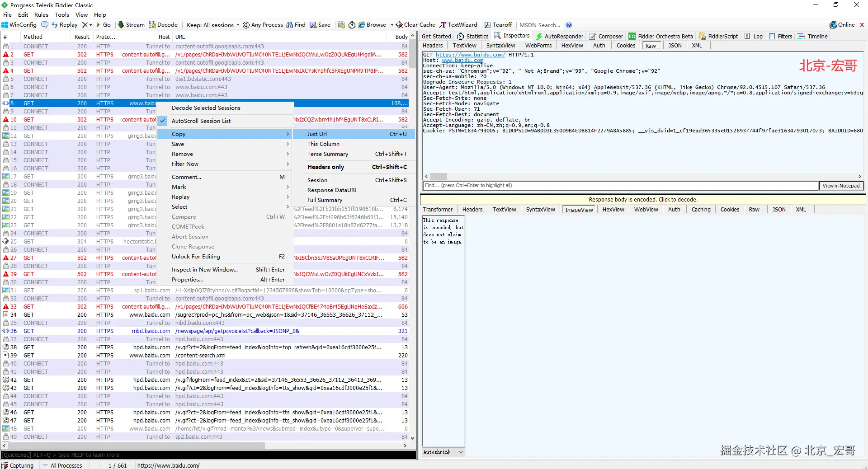
Task: Click the Log document icon
Action: [747, 36]
